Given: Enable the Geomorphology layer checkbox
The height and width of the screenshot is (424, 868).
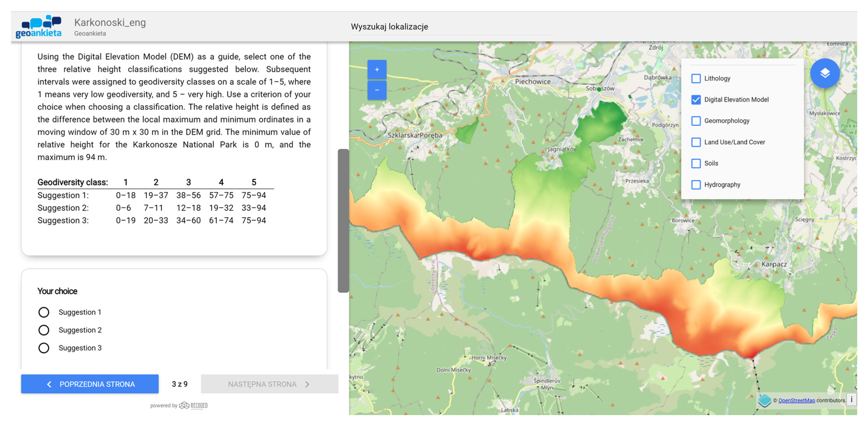Looking at the screenshot, I should pos(696,121).
